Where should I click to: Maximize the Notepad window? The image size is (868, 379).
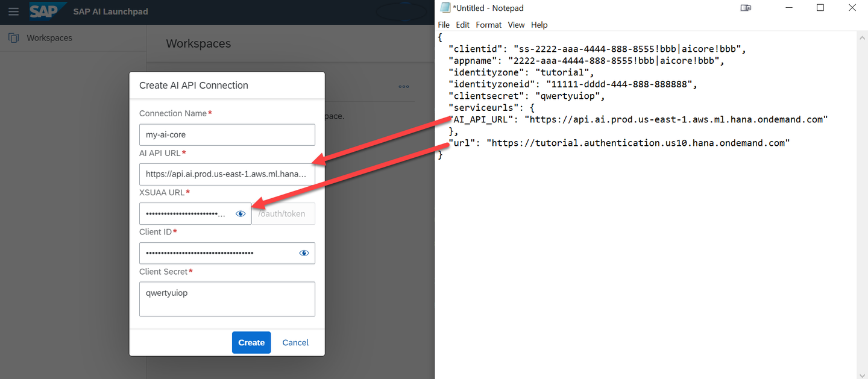tap(820, 8)
